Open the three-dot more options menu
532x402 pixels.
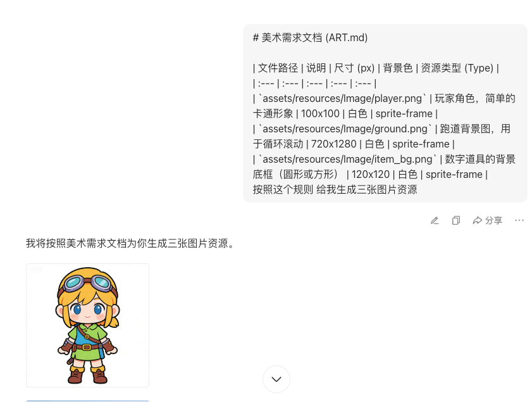(519, 220)
